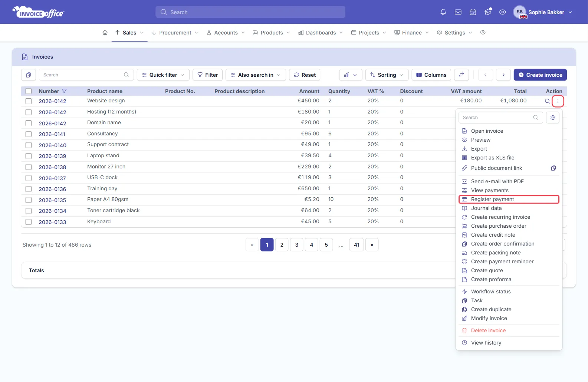Expand the Finance menu
Screen dimensions: 588x382
pyautogui.click(x=411, y=33)
